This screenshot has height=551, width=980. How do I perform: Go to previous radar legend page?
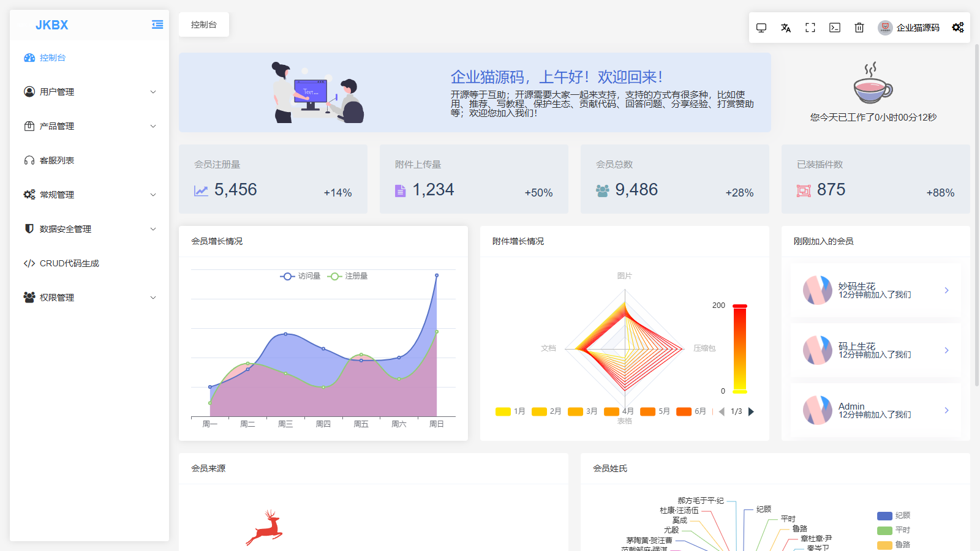pyautogui.click(x=722, y=411)
